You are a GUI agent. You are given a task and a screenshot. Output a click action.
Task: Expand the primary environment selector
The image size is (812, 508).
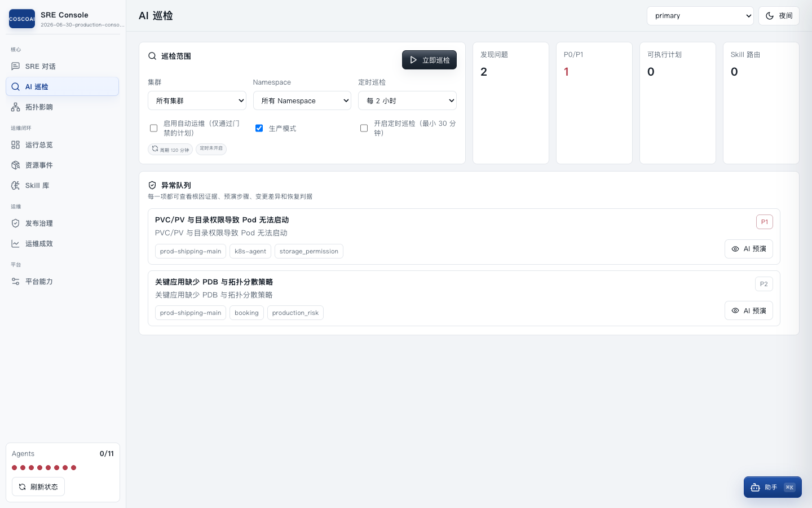[x=700, y=16]
